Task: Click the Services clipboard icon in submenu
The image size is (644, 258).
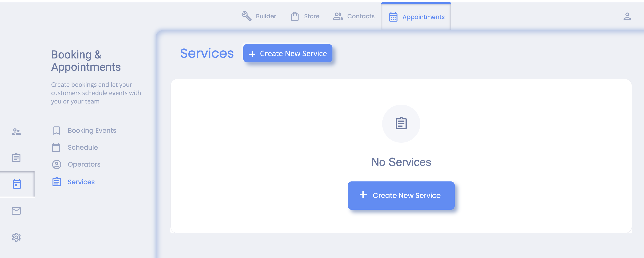Action: 56,182
